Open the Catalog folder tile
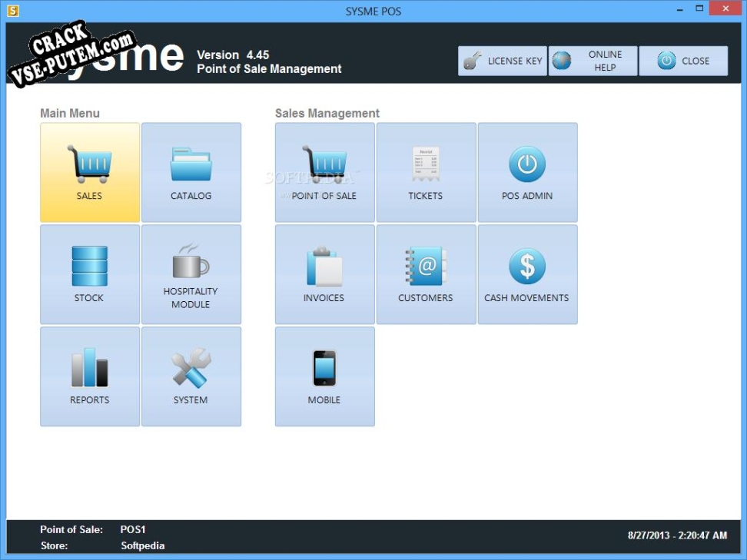 (x=191, y=172)
